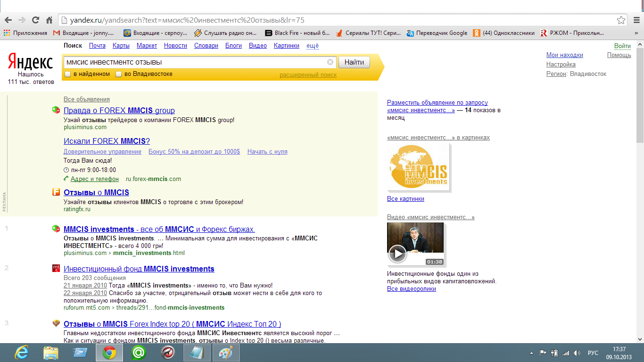Click the Яндекс logo

pyautogui.click(x=31, y=62)
